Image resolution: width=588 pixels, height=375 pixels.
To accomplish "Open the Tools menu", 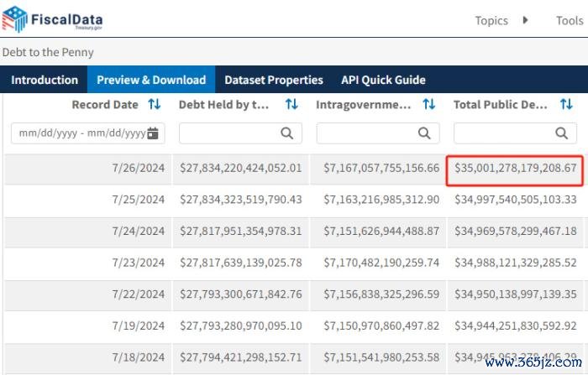I will pos(569,21).
